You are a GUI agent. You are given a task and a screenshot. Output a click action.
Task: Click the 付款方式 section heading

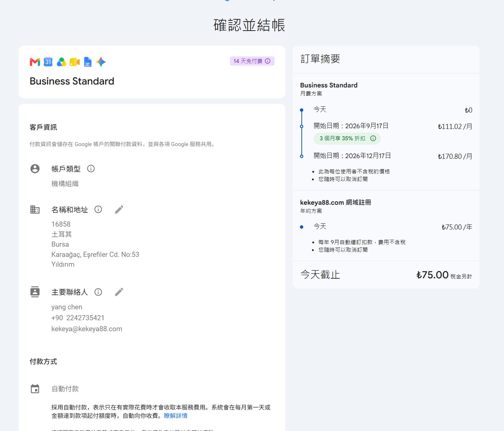(43, 361)
